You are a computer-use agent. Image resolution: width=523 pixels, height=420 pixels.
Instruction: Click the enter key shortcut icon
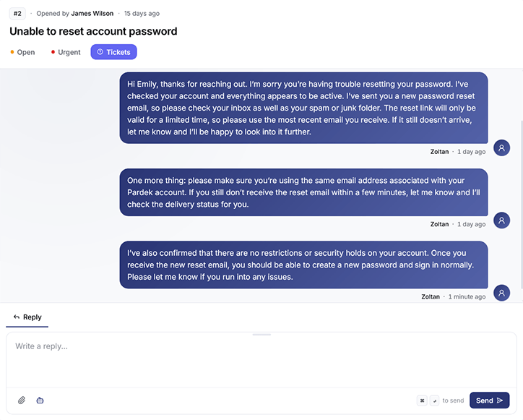tap(434, 400)
